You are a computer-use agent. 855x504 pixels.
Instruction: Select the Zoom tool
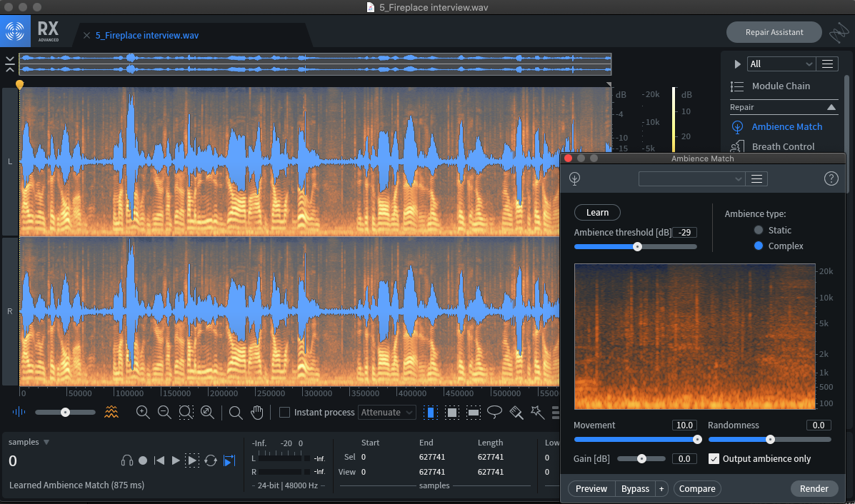click(236, 413)
